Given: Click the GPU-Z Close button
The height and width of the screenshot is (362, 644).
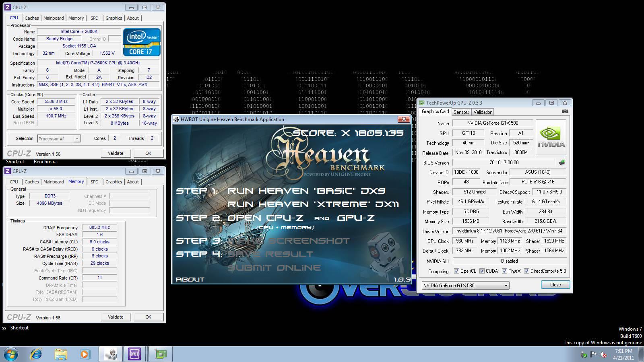Looking at the screenshot, I should tap(555, 285).
